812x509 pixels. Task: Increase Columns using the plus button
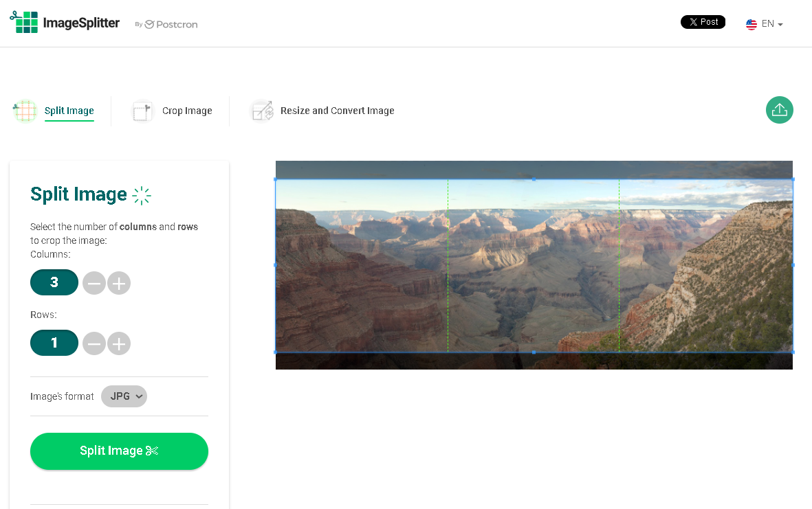(119, 282)
